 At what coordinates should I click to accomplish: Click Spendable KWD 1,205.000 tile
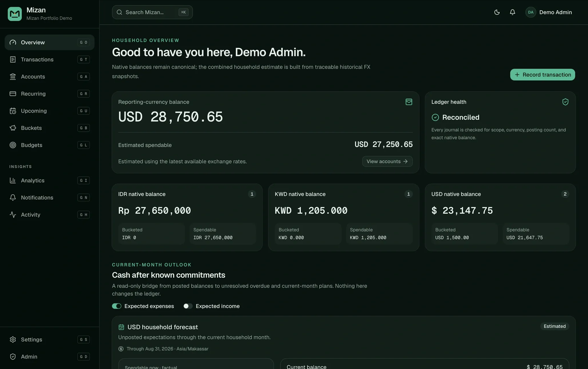(379, 234)
